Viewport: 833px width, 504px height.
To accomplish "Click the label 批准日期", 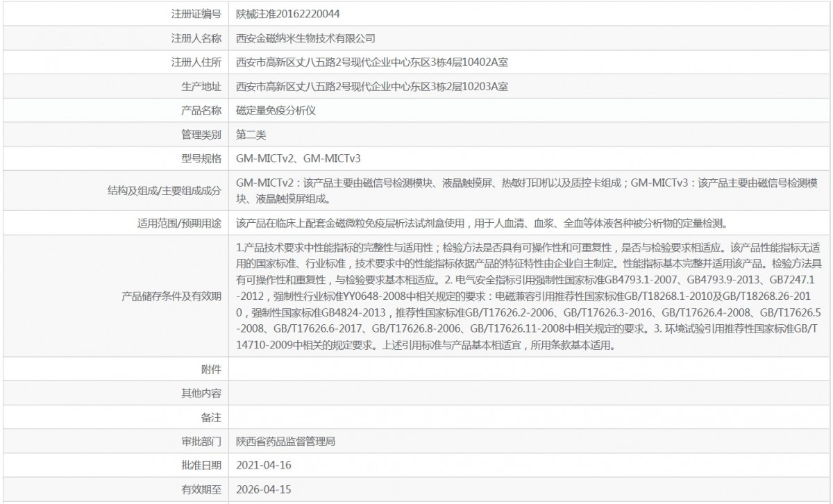I will pyautogui.click(x=201, y=465).
